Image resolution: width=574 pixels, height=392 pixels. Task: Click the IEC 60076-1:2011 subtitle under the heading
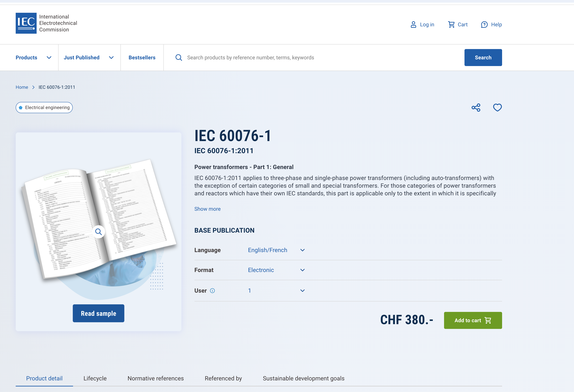(224, 151)
